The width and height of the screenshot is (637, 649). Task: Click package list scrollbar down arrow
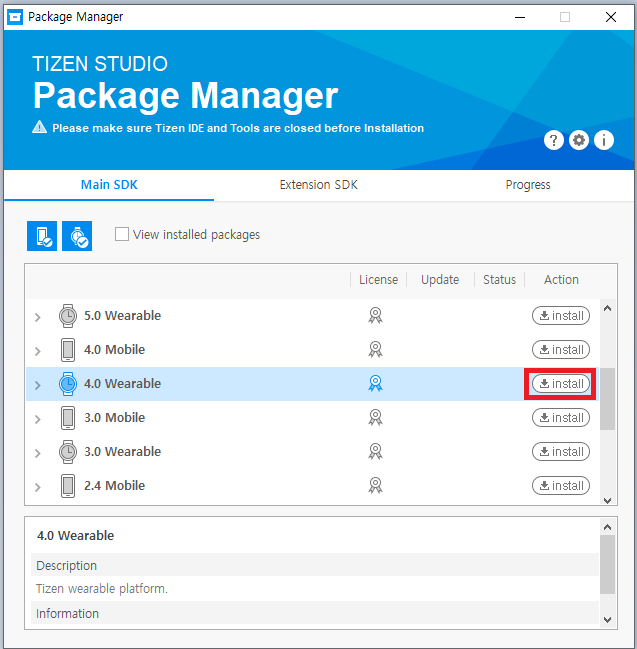pyautogui.click(x=607, y=500)
